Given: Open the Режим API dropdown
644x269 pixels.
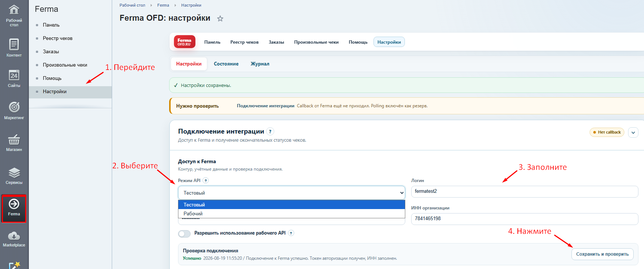Looking at the screenshot, I should pyautogui.click(x=292, y=193).
